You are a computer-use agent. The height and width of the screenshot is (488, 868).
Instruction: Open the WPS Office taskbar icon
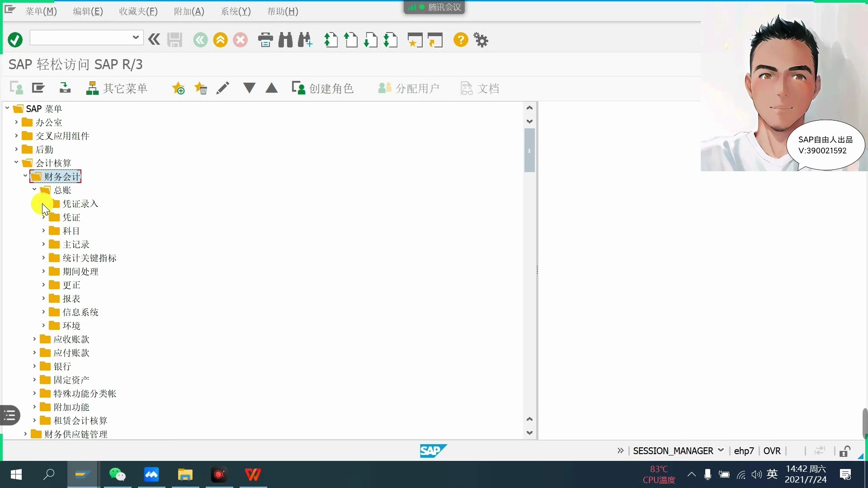253,474
